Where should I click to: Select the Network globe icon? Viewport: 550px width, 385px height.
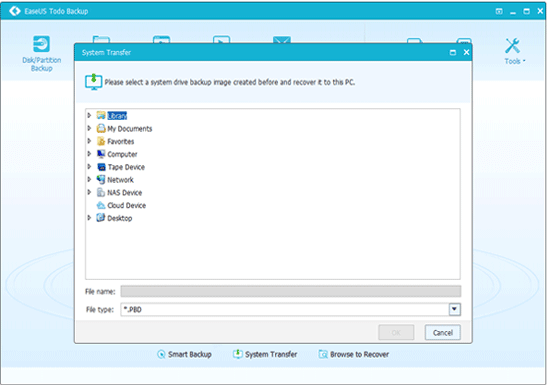pyautogui.click(x=101, y=180)
